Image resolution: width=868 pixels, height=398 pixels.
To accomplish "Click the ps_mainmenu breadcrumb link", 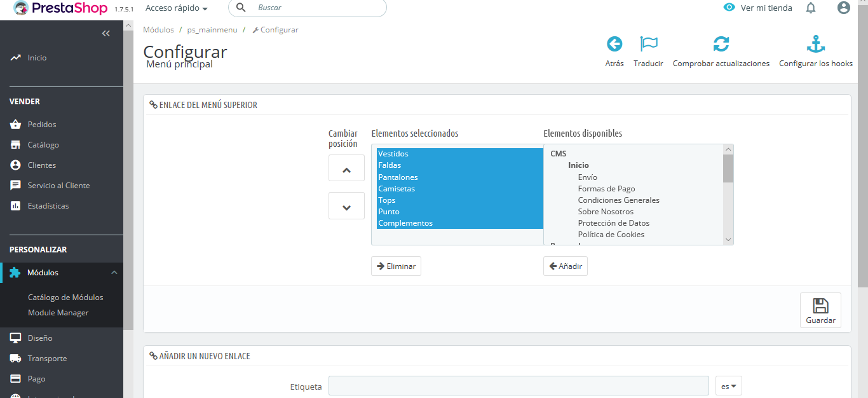I will [212, 30].
